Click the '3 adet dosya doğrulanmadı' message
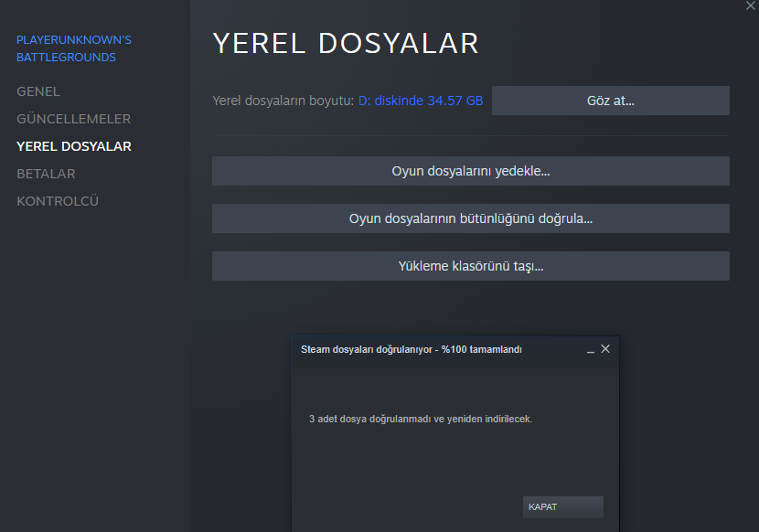 coord(421,419)
